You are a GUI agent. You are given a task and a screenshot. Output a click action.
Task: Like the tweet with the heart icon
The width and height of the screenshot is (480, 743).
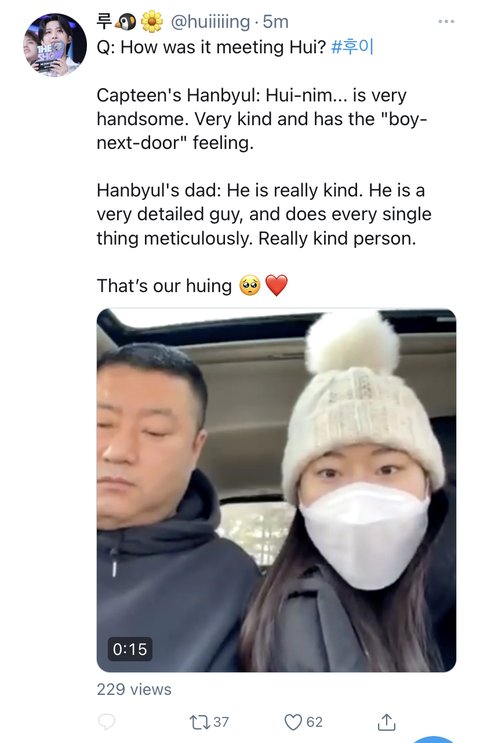tap(293, 722)
